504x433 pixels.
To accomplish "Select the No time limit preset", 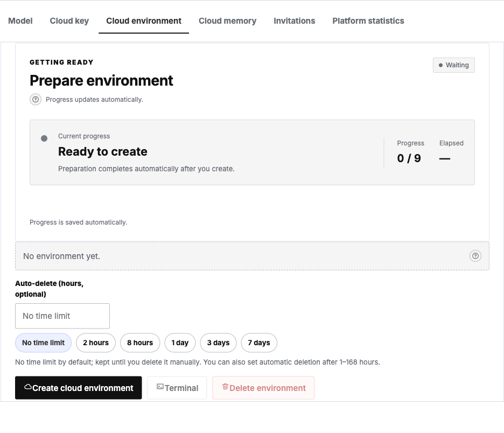I will [x=44, y=343].
